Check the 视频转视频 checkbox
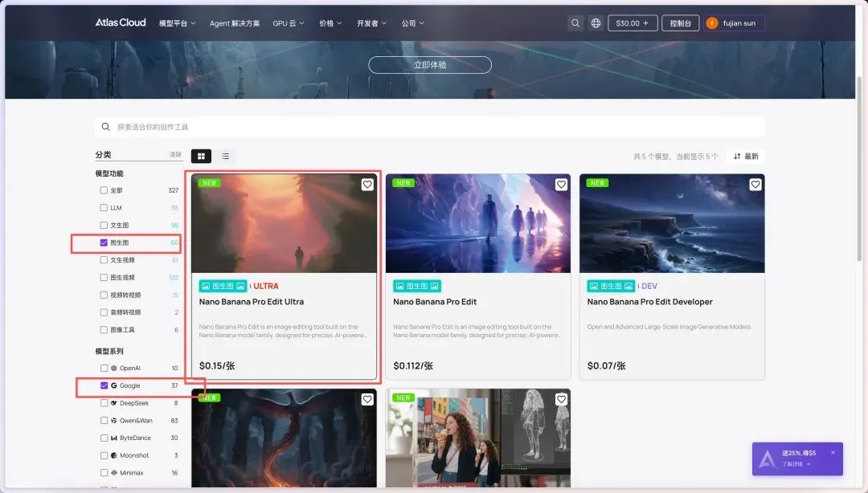868x493 pixels. point(104,295)
